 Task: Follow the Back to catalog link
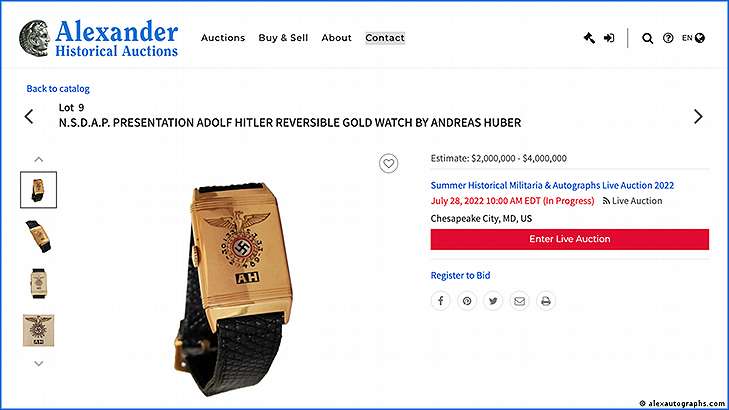click(x=58, y=88)
